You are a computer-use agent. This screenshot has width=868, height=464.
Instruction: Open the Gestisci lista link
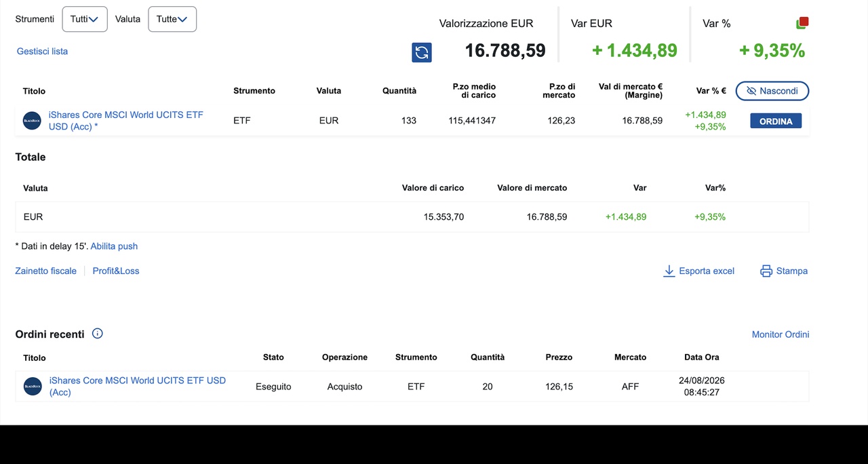pos(42,51)
